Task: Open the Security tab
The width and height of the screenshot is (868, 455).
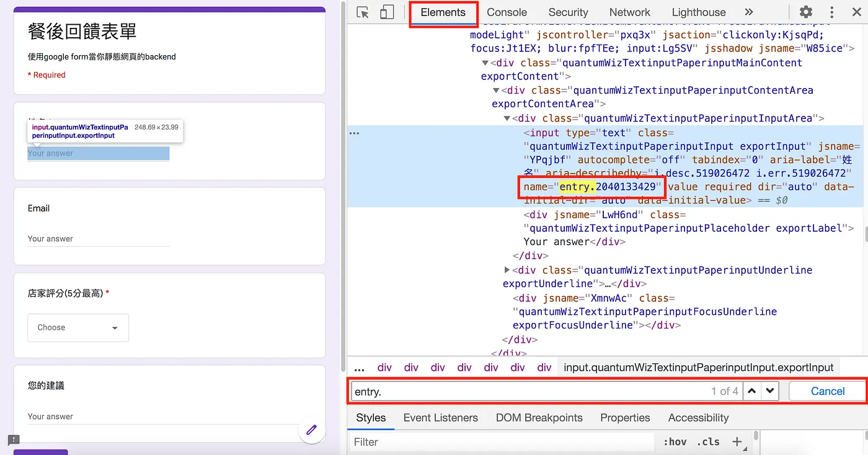Action: (x=568, y=12)
